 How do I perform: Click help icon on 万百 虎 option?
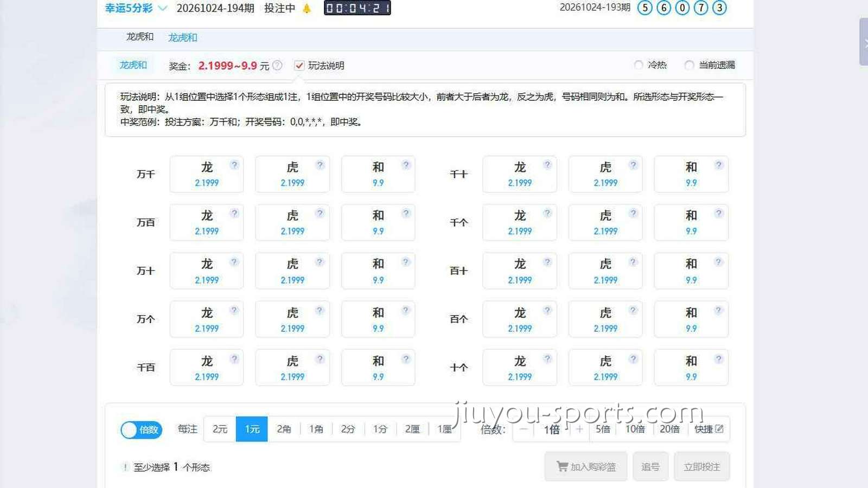coord(320,213)
